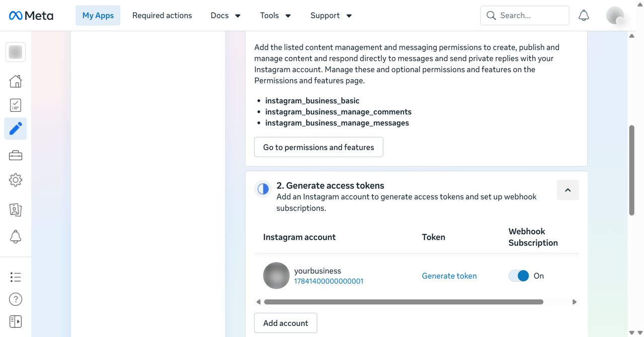The height and width of the screenshot is (337, 644).
Task: Click the instagram_business_manage_messages permission text
Action: pyautogui.click(x=337, y=123)
